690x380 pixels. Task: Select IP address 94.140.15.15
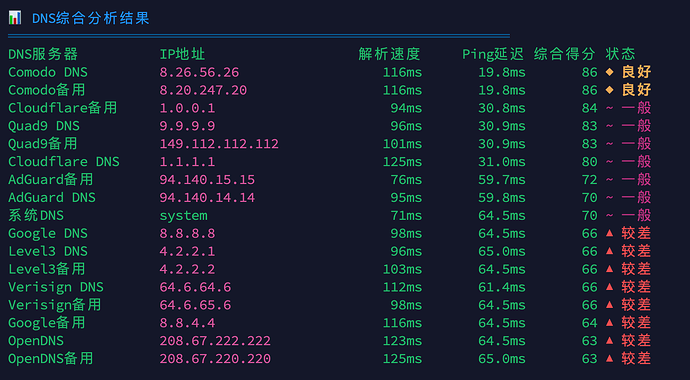pos(207,179)
